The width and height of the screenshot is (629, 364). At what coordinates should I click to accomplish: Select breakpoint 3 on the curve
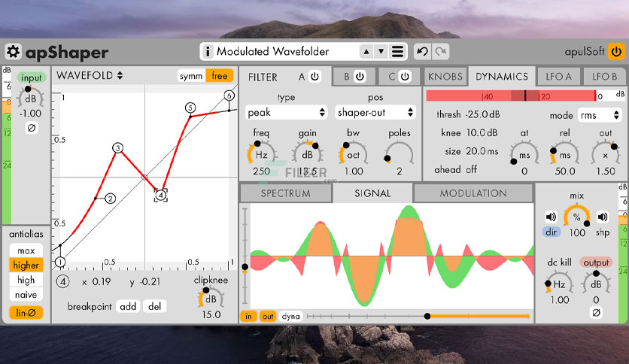tap(117, 148)
